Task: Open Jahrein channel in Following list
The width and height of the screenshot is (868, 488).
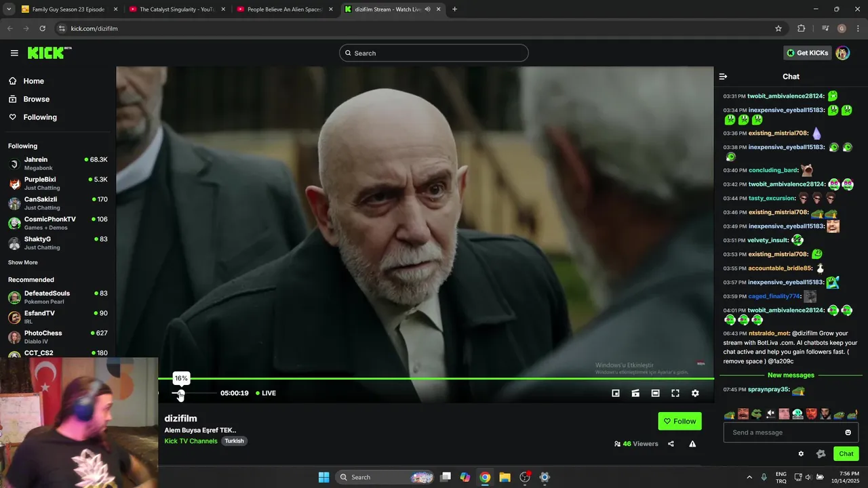Action: (58, 163)
